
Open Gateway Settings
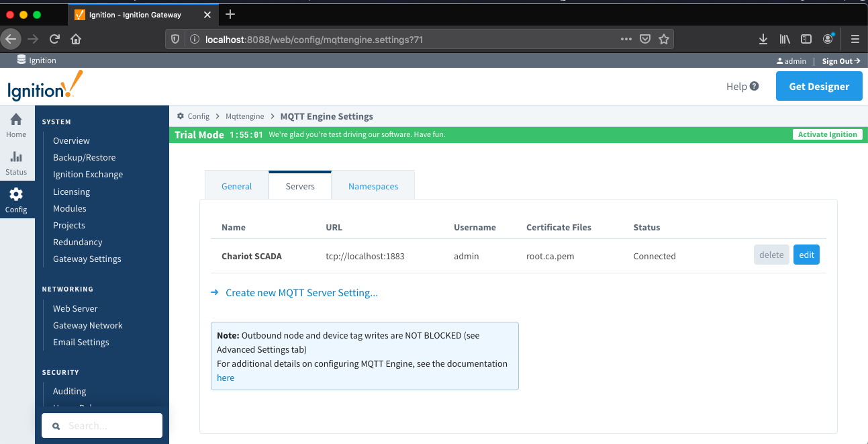[x=87, y=259]
